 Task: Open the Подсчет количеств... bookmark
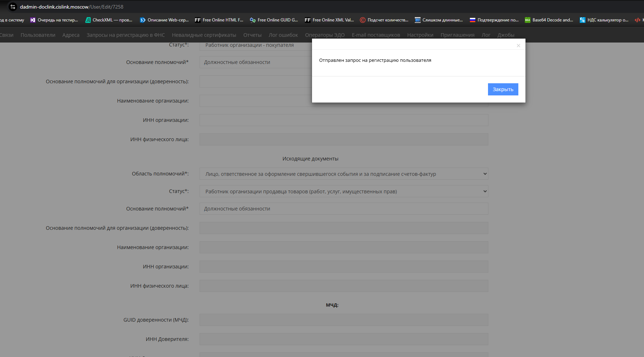coord(384,20)
